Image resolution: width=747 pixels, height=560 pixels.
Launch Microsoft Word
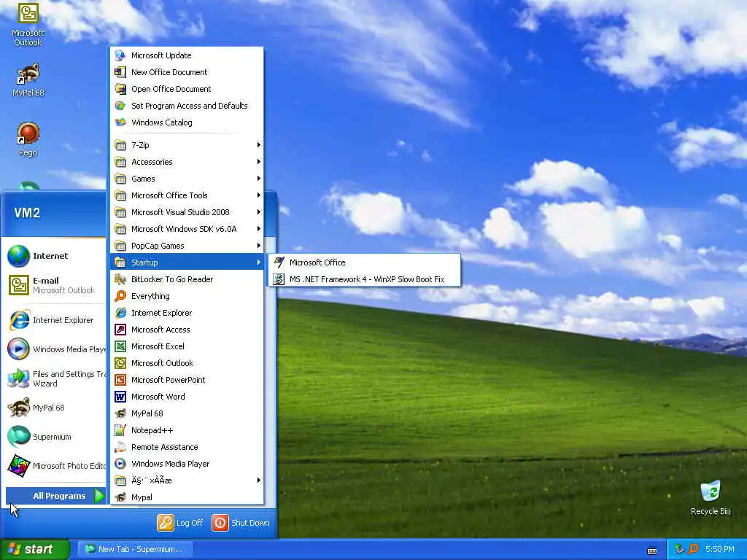coord(187,397)
